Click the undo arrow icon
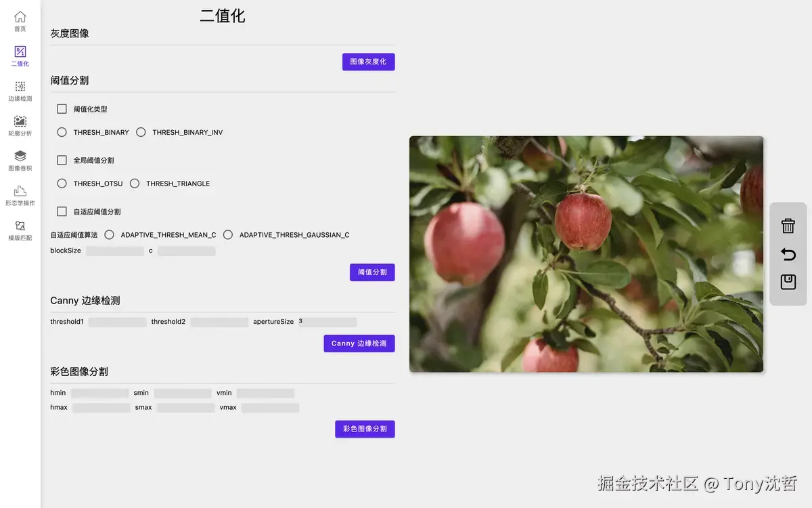Viewport: 812px width, 508px height. click(x=788, y=254)
